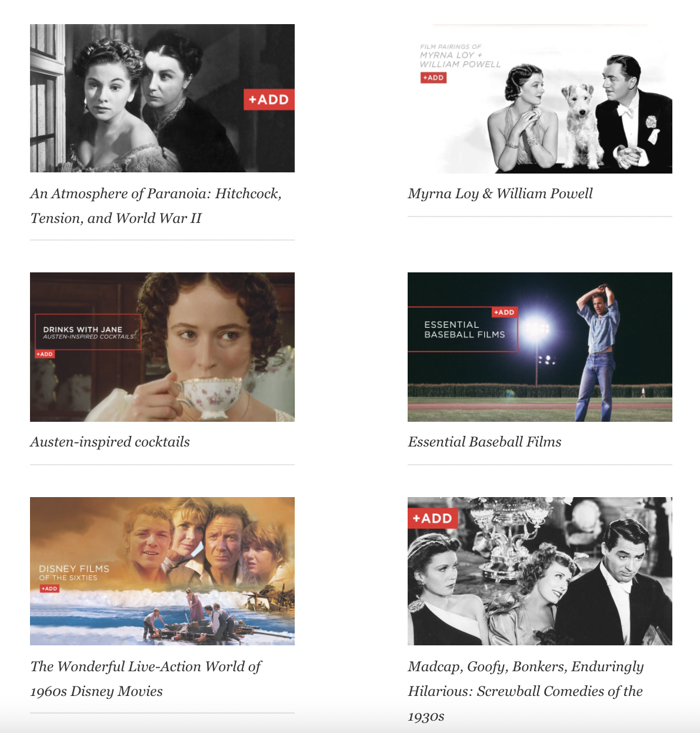The height and width of the screenshot is (733, 700).
Task: Click +ADD badge under Disney Films of the Sixties
Action: click(49, 588)
